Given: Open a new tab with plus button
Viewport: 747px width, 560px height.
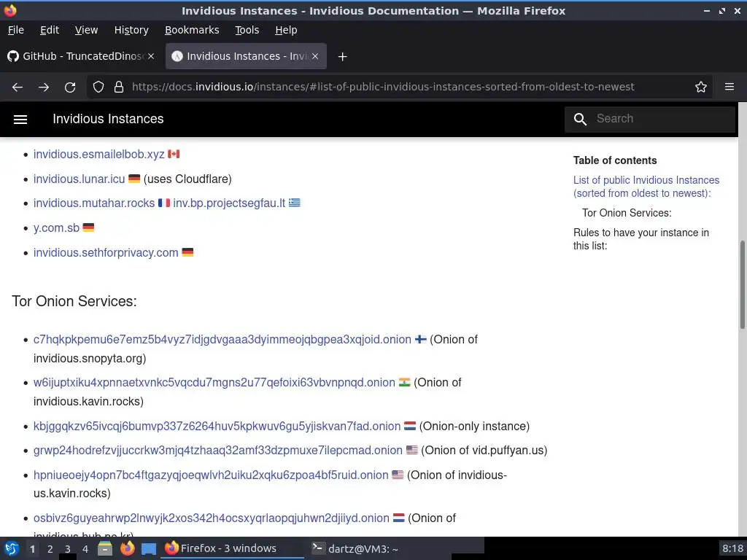Looking at the screenshot, I should point(342,57).
